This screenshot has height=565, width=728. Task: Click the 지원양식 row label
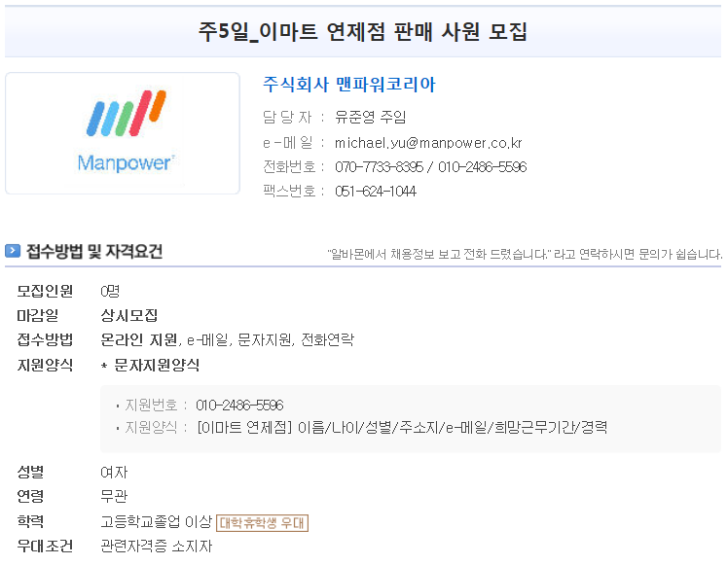click(45, 365)
